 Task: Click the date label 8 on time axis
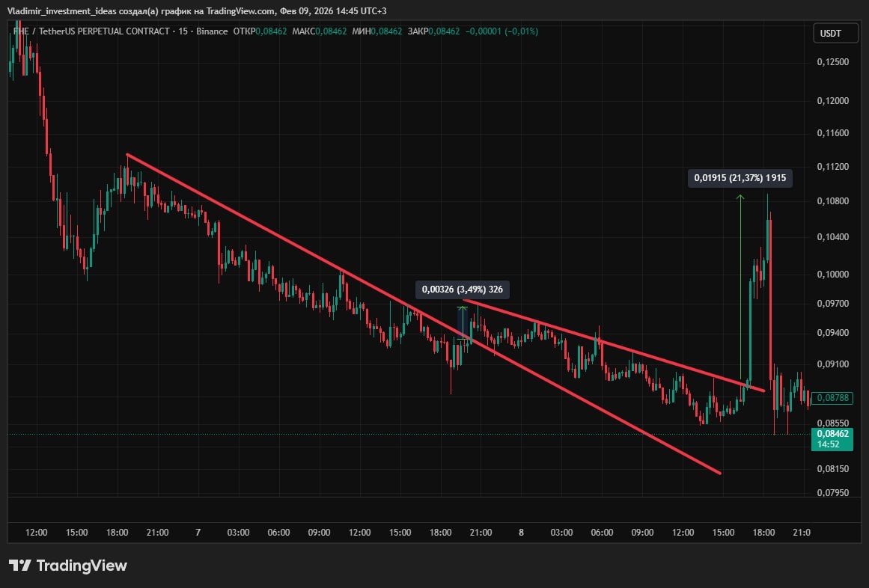(x=521, y=532)
